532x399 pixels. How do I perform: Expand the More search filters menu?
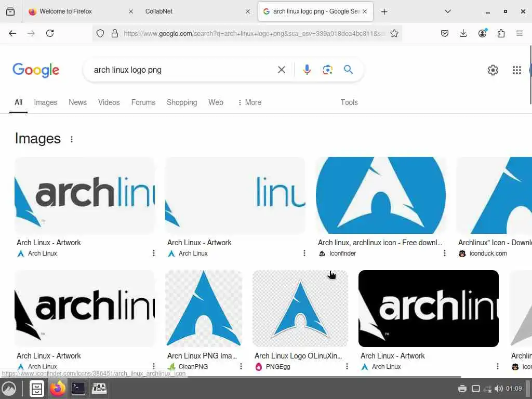[x=249, y=102]
